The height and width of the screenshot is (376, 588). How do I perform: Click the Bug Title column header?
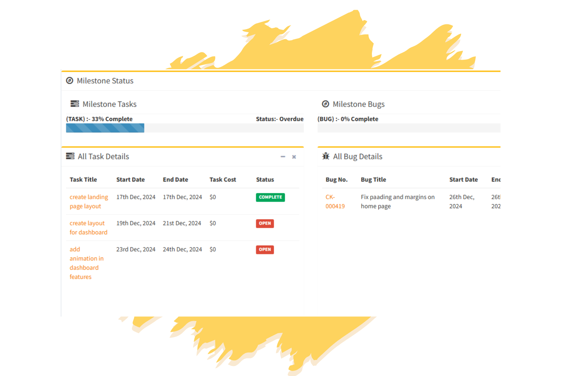[373, 180]
